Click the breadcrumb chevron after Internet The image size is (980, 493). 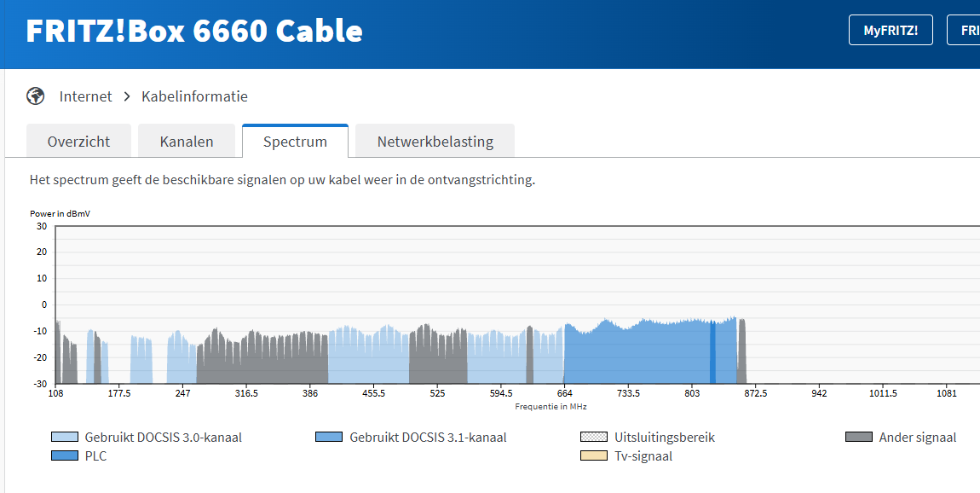point(127,96)
